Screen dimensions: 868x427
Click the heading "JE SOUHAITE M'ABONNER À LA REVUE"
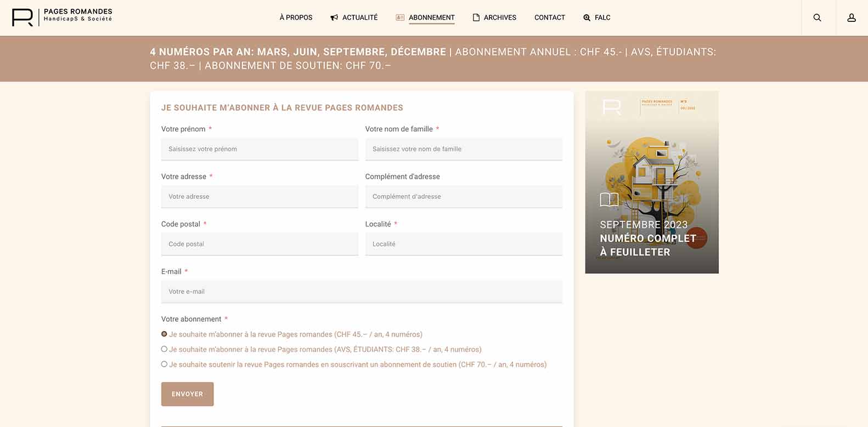(x=282, y=108)
